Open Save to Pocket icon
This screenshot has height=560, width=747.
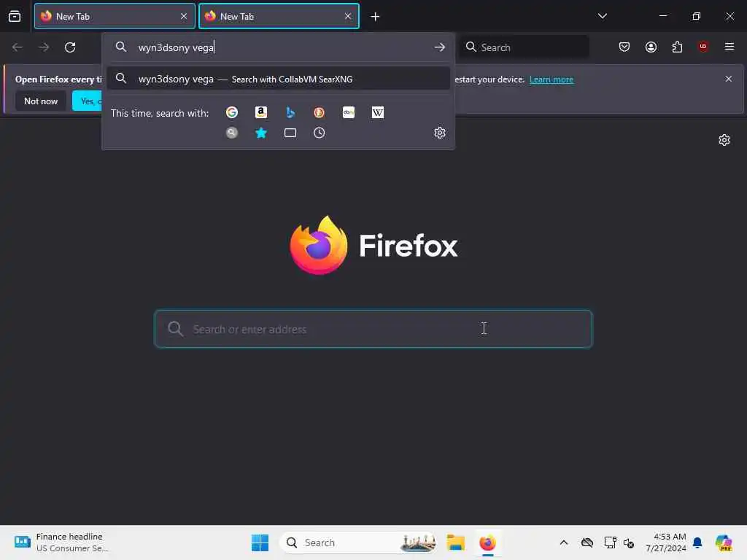(x=624, y=47)
